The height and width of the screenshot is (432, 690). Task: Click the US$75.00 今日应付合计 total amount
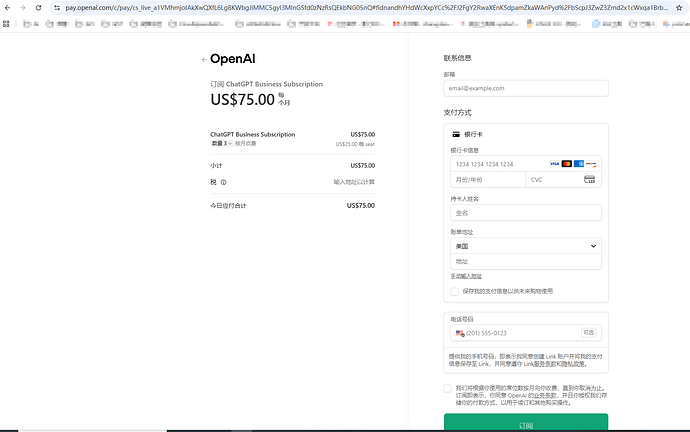(361, 205)
